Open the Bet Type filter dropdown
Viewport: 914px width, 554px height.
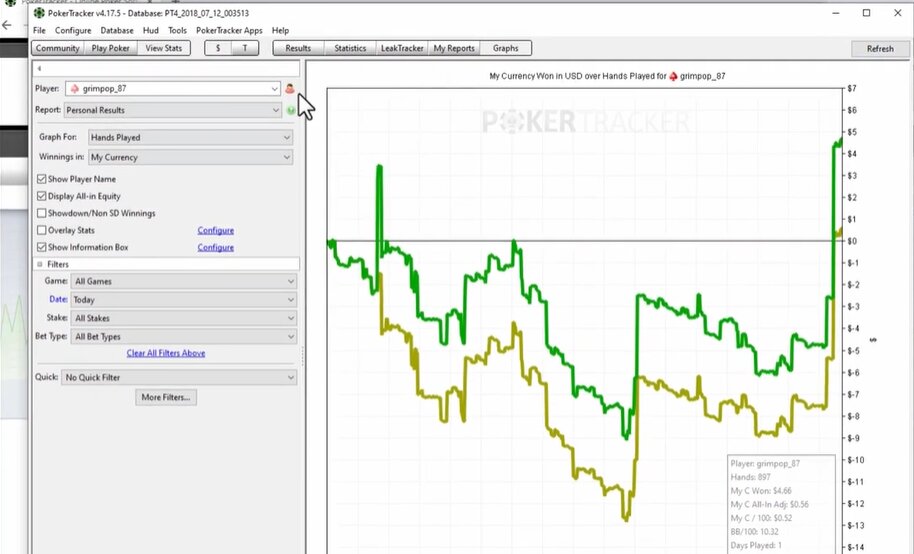[x=184, y=336]
